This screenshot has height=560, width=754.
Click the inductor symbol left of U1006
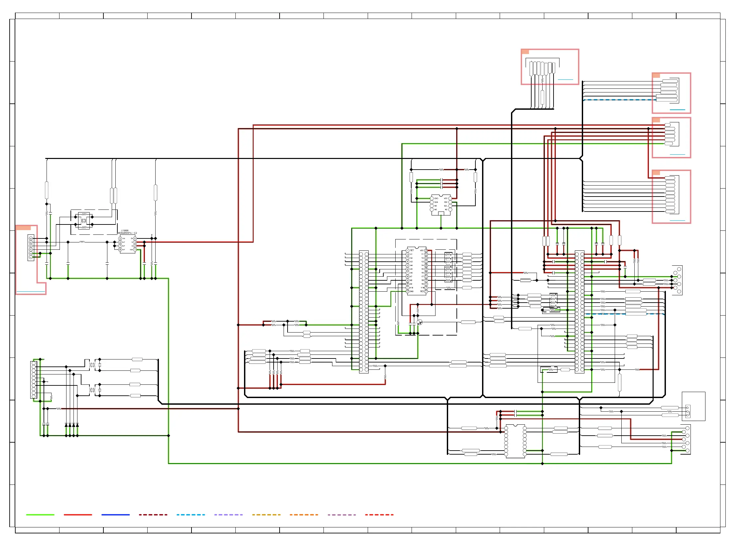click(x=82, y=242)
